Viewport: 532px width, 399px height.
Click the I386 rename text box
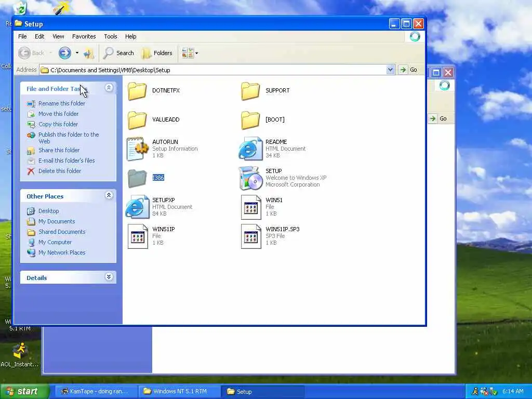[158, 178]
